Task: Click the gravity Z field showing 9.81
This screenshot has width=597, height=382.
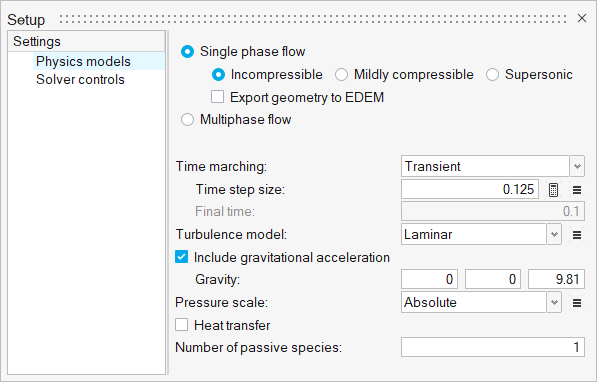Action: click(x=556, y=279)
